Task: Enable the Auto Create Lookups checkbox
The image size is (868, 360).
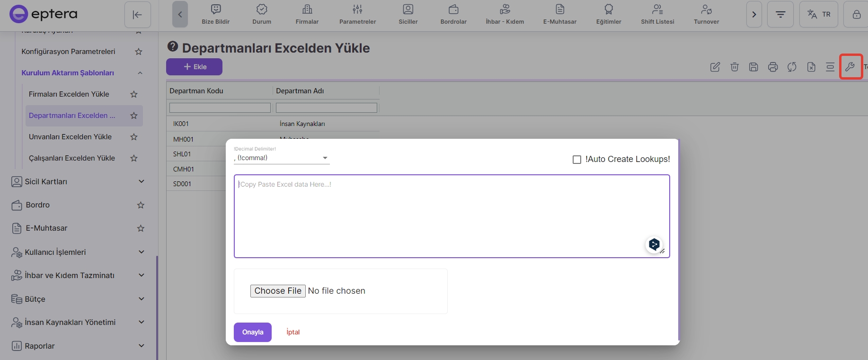Action: (x=577, y=160)
